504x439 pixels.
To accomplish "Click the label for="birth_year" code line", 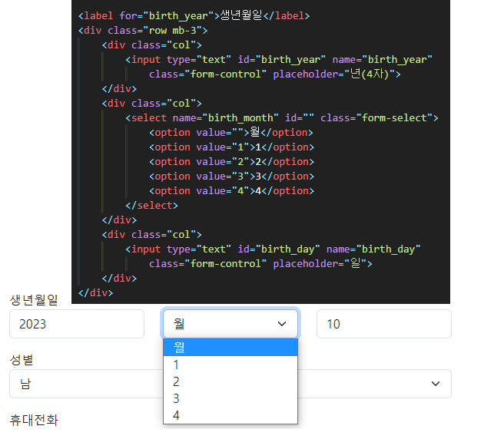I will [x=194, y=15].
